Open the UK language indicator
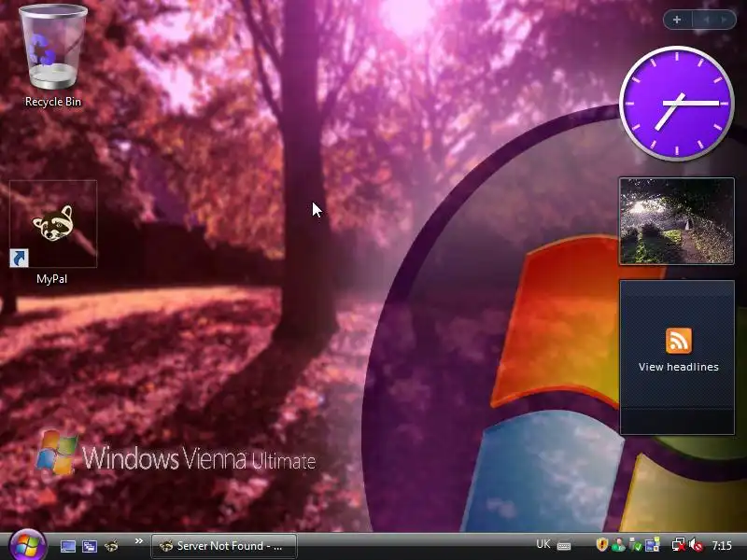The width and height of the screenshot is (747, 560). click(543, 544)
